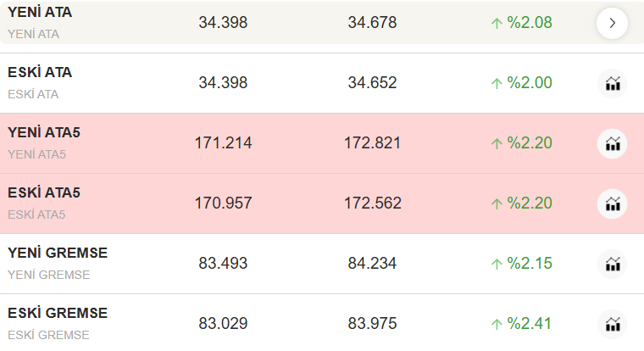
Task: Click the ESKİ ATA title link
Action: pyautogui.click(x=40, y=73)
